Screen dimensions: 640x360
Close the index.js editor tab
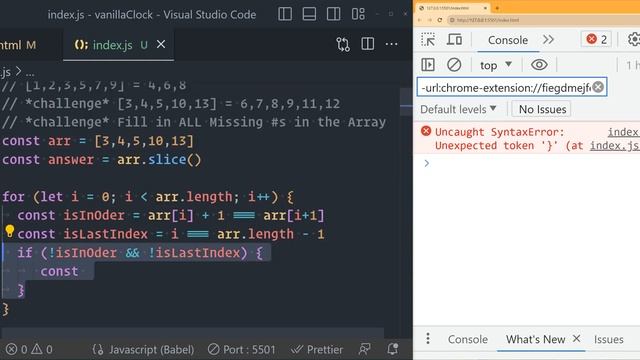coord(161,44)
